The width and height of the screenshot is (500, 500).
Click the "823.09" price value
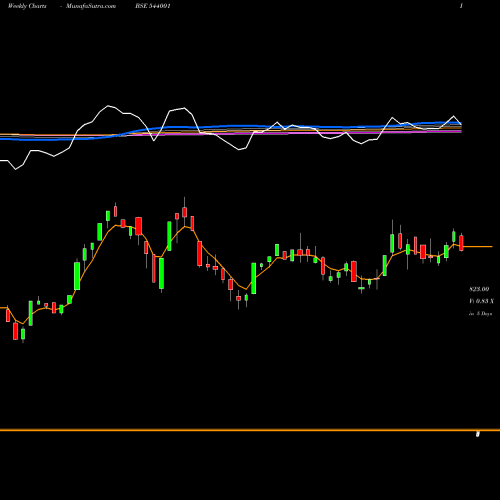[x=479, y=289]
